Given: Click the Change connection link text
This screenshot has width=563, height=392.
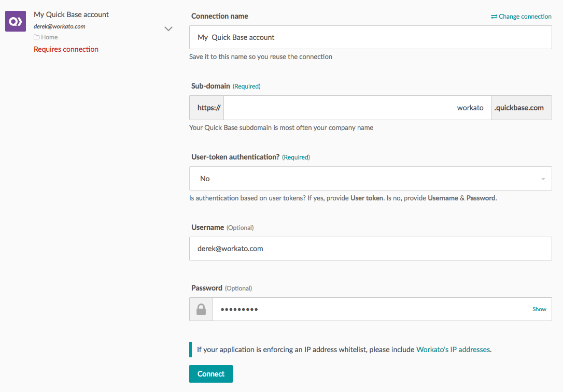Looking at the screenshot, I should pos(525,17).
